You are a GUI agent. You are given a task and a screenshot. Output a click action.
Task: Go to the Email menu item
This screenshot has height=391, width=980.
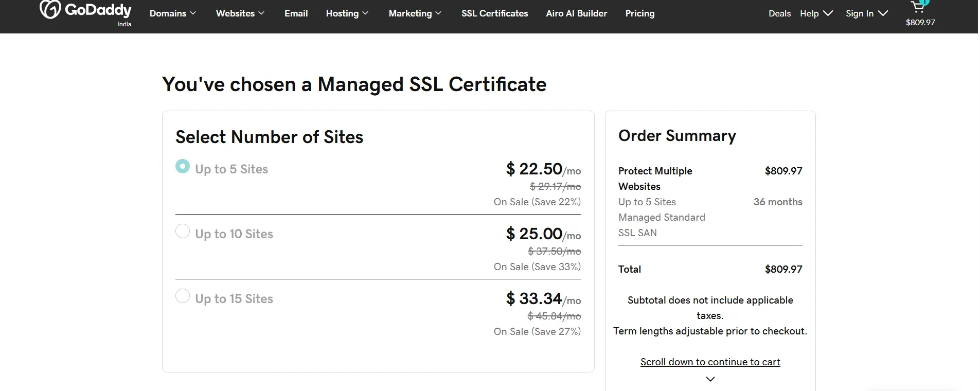pos(296,13)
